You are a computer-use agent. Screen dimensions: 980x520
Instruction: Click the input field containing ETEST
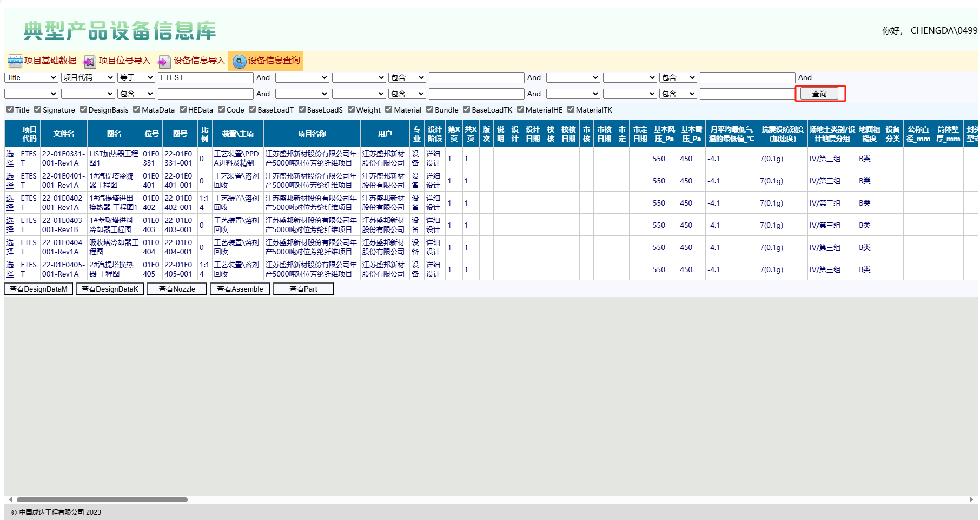[206, 78]
